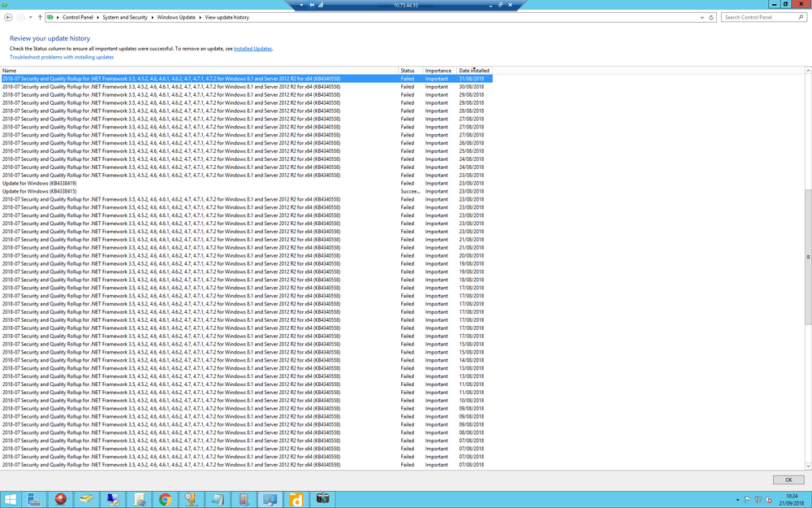Viewport: 812px width, 508px height.
Task: Open the Action Center flag in system tray
Action: click(748, 500)
